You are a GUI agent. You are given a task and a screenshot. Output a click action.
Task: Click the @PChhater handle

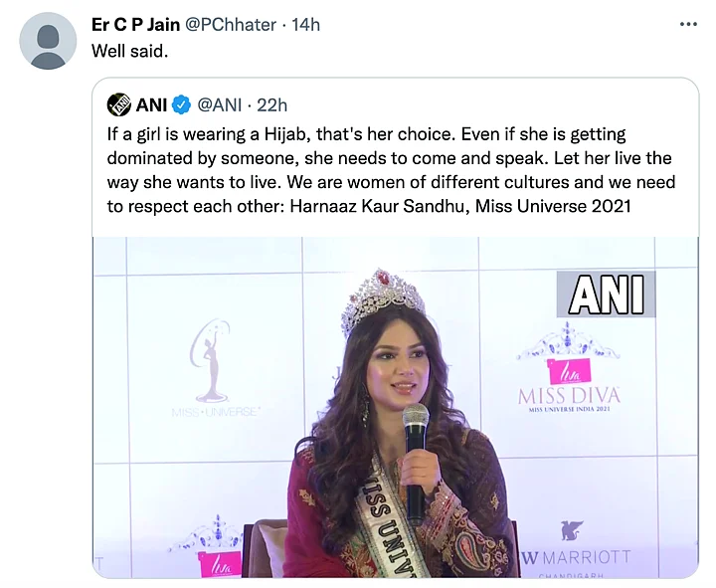pos(233,25)
